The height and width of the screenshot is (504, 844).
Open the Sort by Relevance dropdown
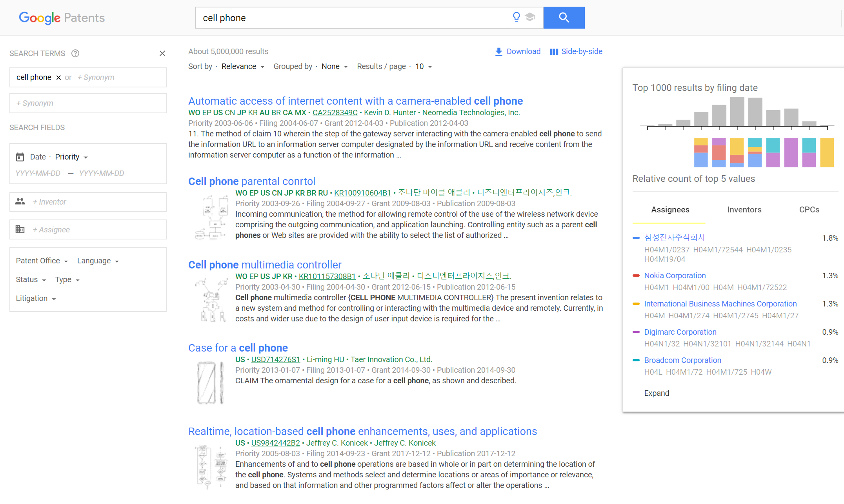(243, 67)
